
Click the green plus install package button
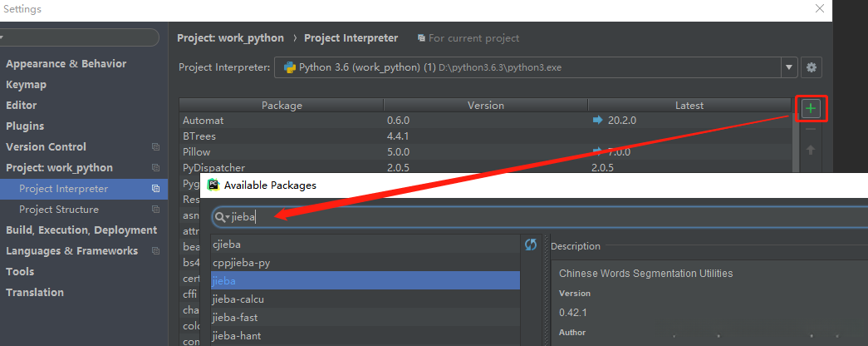(812, 108)
